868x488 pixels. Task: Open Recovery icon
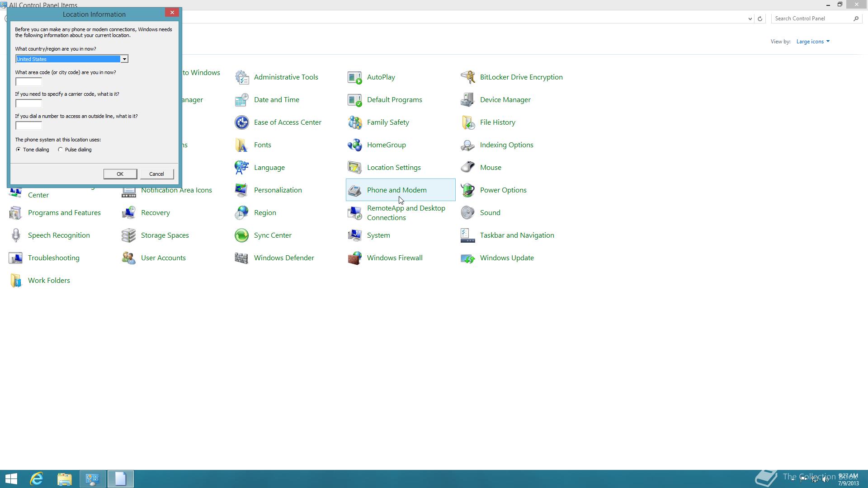click(x=129, y=213)
